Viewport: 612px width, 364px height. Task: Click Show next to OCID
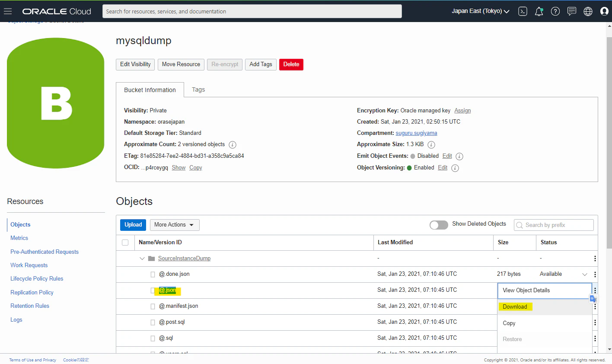178,168
